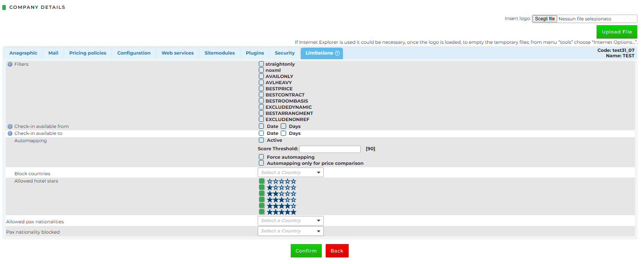Image resolution: width=644 pixels, height=264 pixels.
Task: Open the Pax nationality blocked dropdown
Action: click(x=290, y=231)
